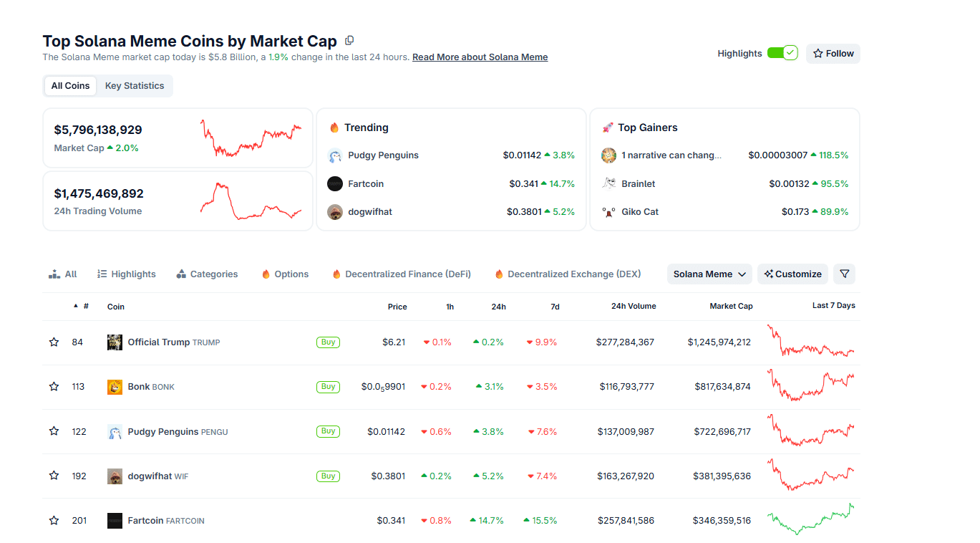Open the Customize options
The height and width of the screenshot is (543, 980).
792,274
